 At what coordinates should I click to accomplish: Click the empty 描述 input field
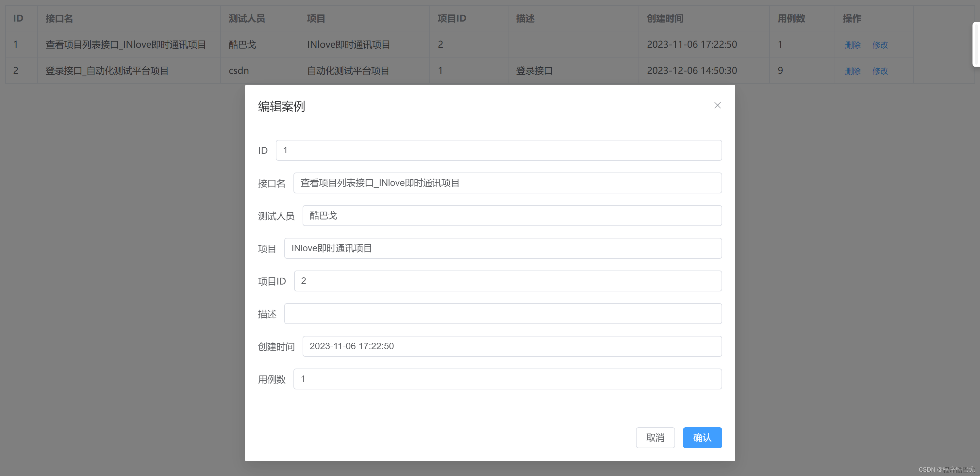pos(503,314)
